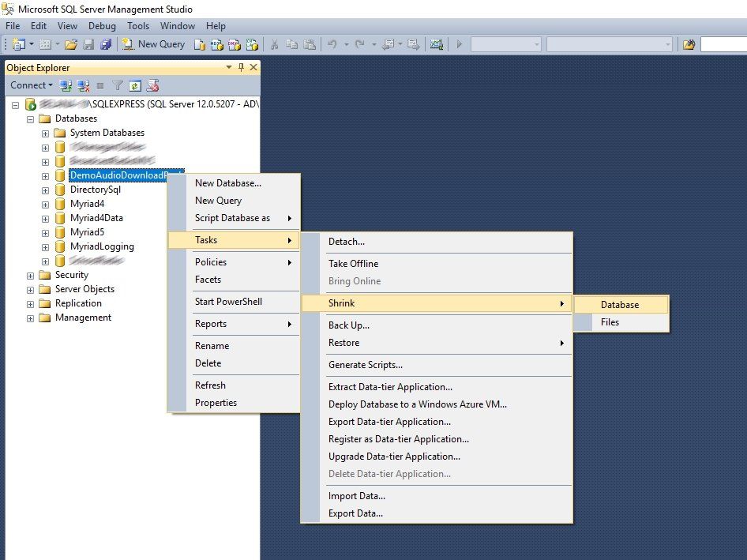Expand the Security folder node

[x=31, y=276]
